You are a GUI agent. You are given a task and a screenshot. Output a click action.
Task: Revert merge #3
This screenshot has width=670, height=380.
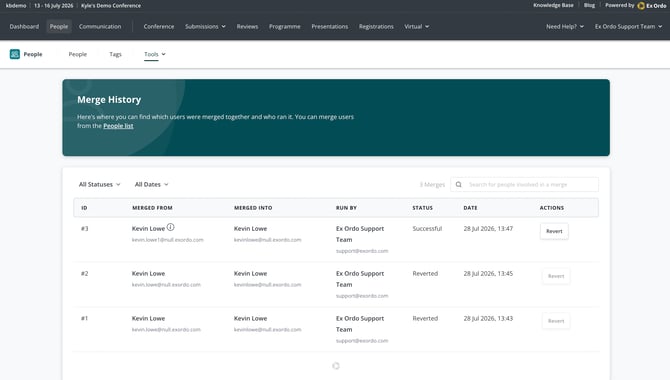[554, 231]
